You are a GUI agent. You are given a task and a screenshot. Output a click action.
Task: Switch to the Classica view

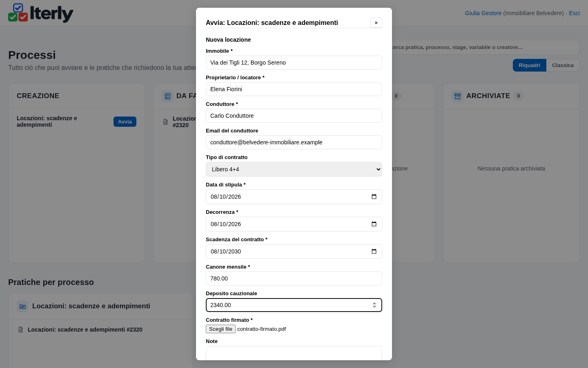563,65
